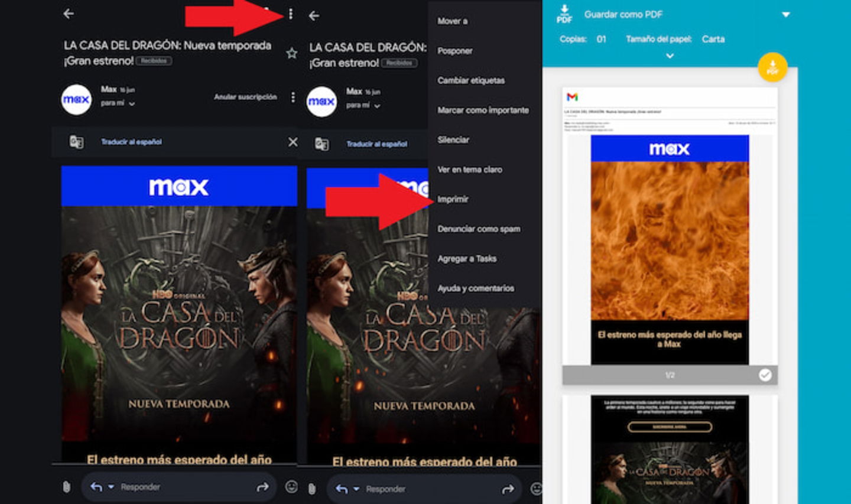Open the Guardar como PDF printer dropdown
This screenshot has width=851, height=504.
click(x=786, y=14)
